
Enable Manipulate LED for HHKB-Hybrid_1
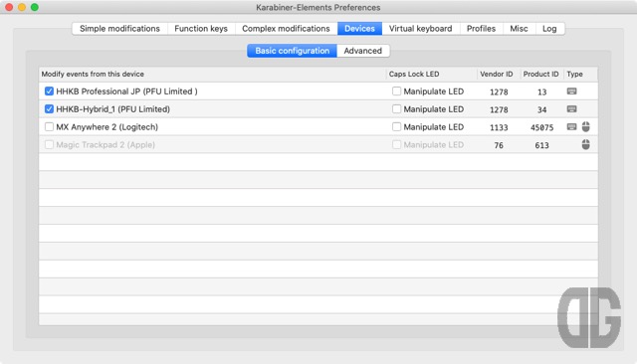tap(396, 109)
